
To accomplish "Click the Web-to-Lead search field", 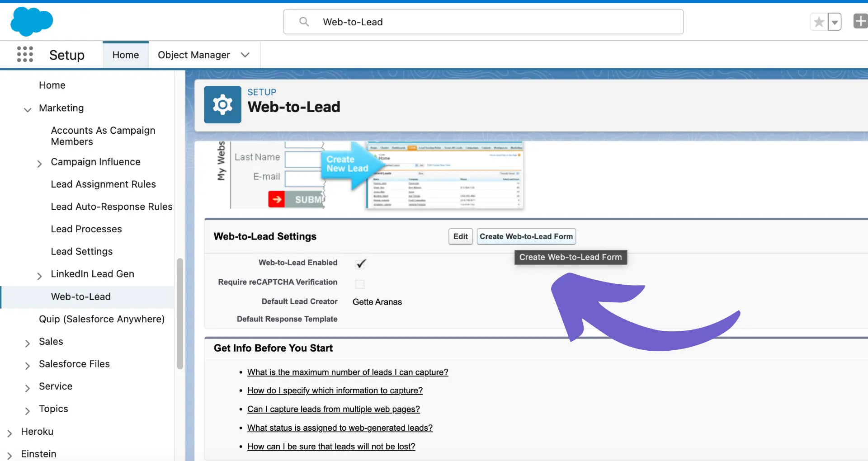I will click(x=483, y=22).
